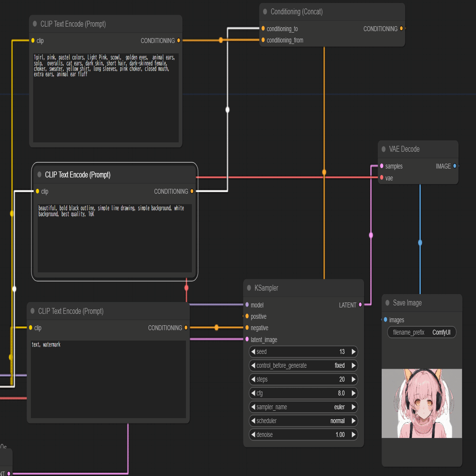The height and width of the screenshot is (476, 476).
Task: Click the seed value field
Action: 303,351
